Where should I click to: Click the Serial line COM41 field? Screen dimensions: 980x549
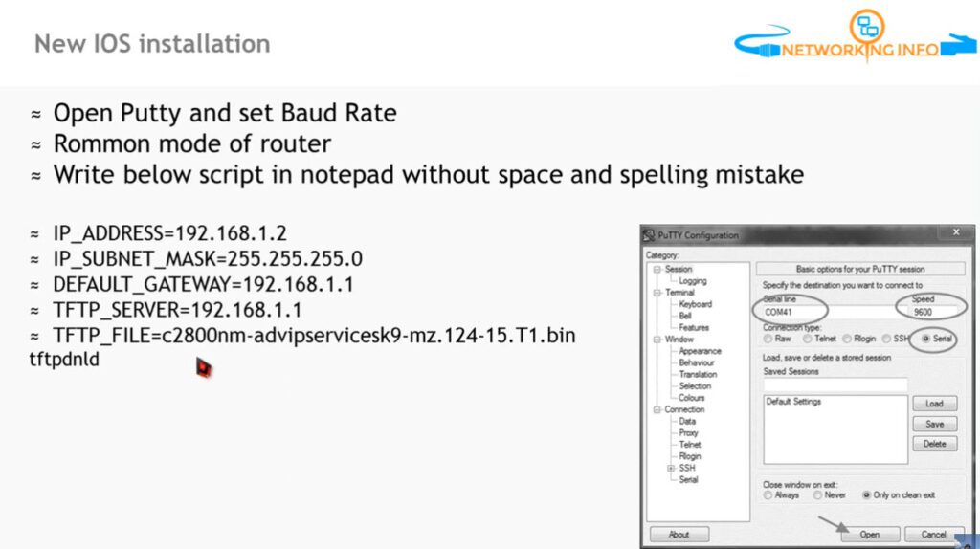[791, 312]
